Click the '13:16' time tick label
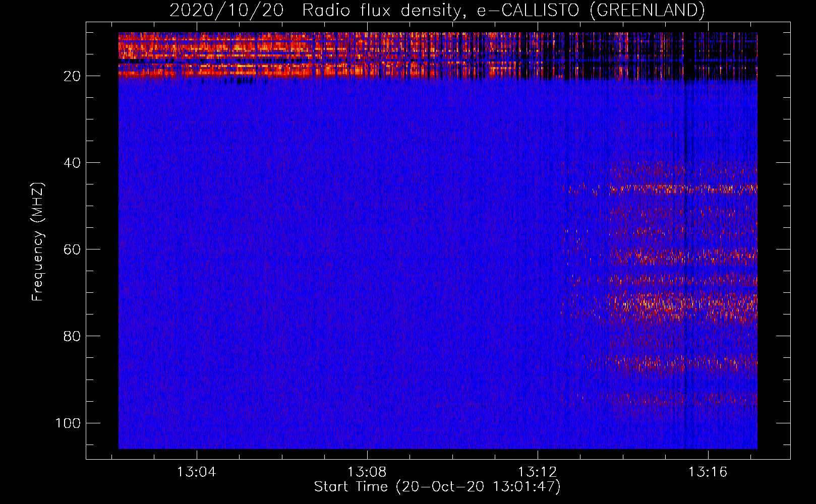The height and width of the screenshot is (504, 816). coord(708,472)
